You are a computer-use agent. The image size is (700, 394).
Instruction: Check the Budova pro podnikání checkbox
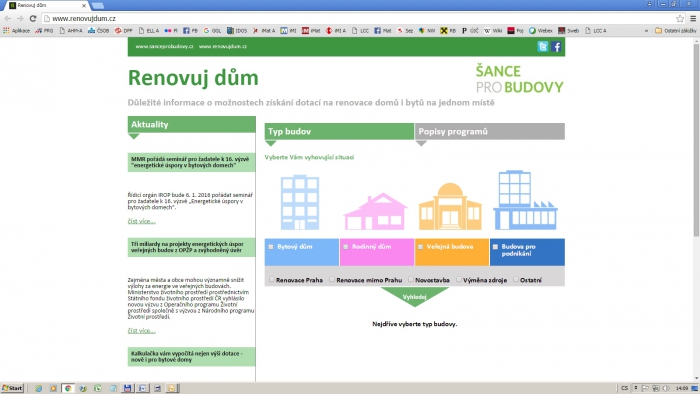pyautogui.click(x=495, y=247)
